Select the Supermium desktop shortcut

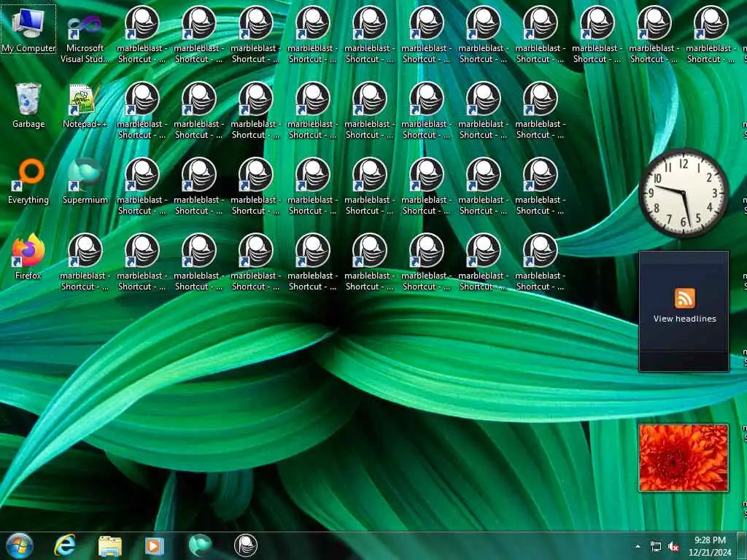point(85,182)
